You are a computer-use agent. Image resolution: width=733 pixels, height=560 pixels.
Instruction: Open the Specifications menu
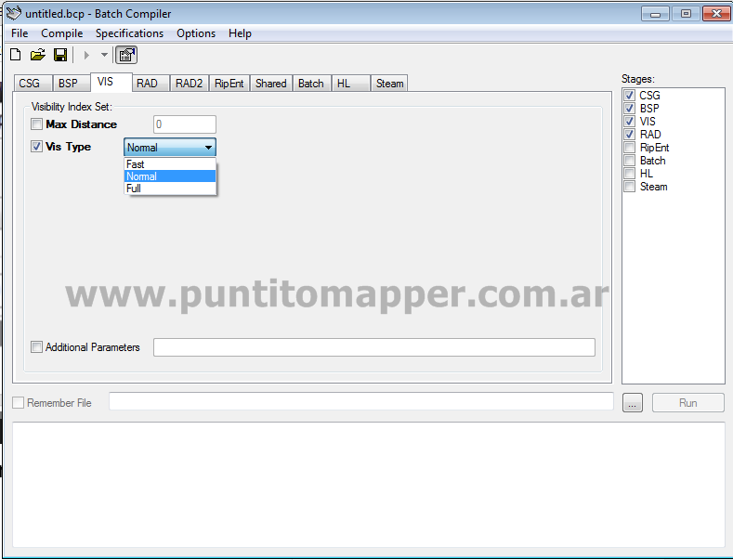(129, 33)
